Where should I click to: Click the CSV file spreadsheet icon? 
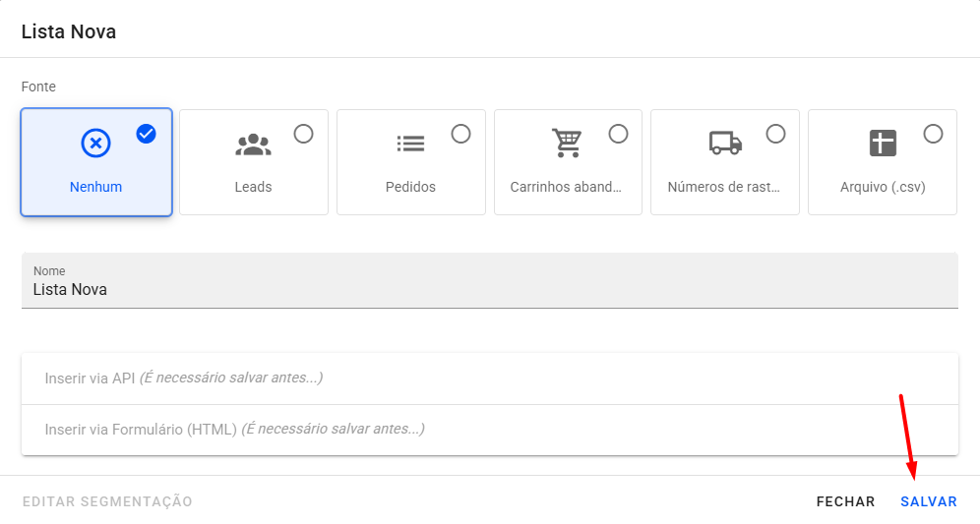[883, 144]
